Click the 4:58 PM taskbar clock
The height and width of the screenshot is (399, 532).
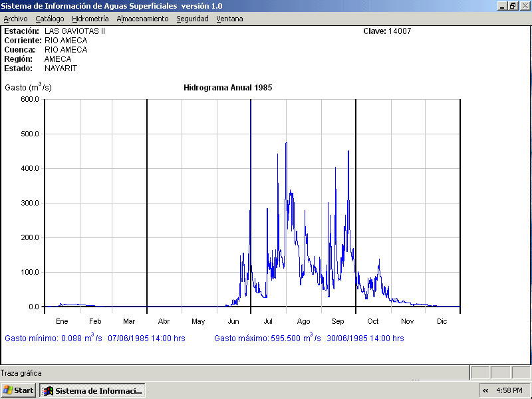pyautogui.click(x=509, y=390)
